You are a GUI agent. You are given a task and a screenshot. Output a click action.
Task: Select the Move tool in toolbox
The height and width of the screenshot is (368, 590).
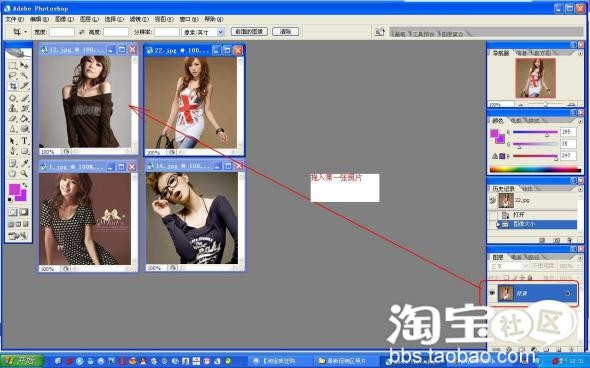pyautogui.click(x=24, y=66)
